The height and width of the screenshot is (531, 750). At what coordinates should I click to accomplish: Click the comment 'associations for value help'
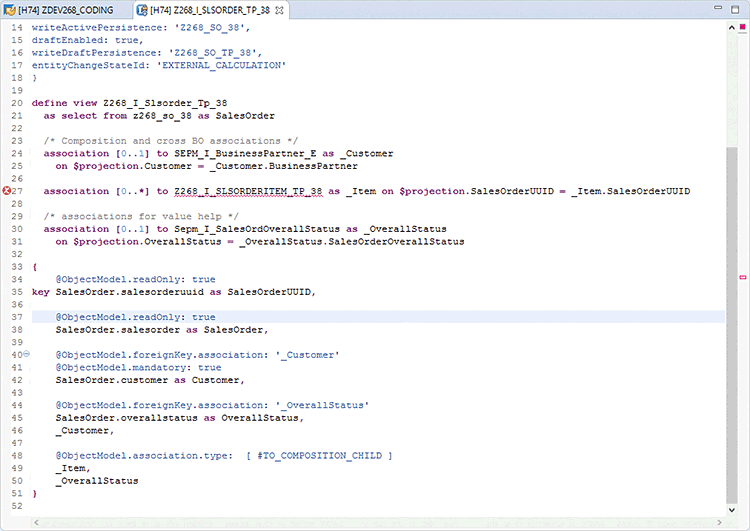click(x=141, y=216)
